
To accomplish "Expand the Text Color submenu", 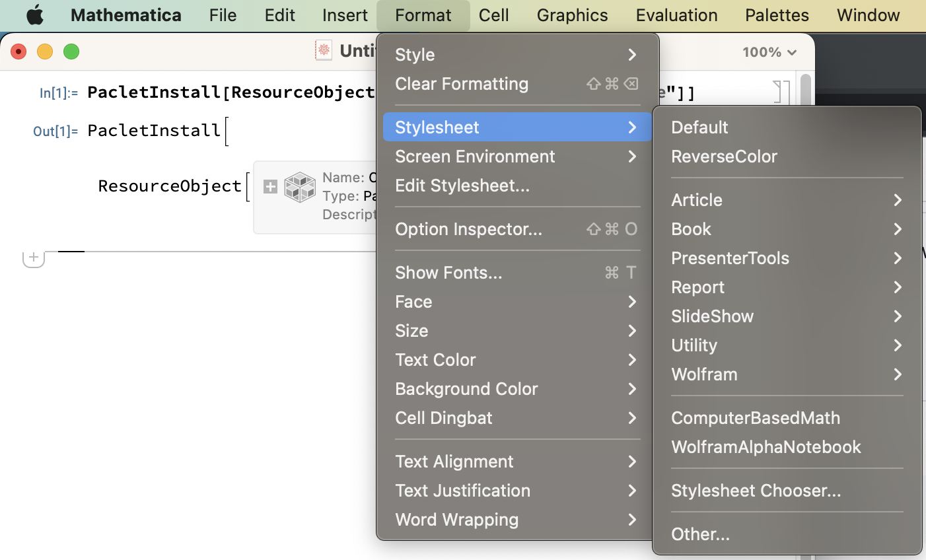I will (435, 360).
